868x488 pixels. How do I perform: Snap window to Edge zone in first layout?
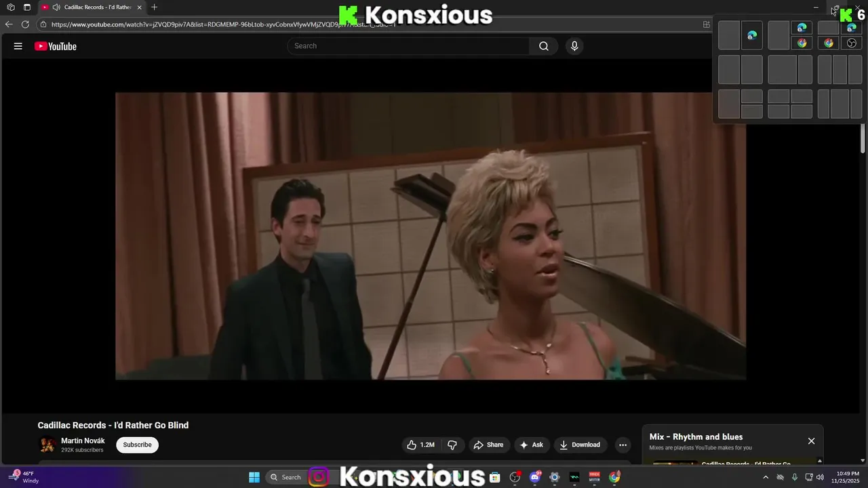tap(752, 35)
